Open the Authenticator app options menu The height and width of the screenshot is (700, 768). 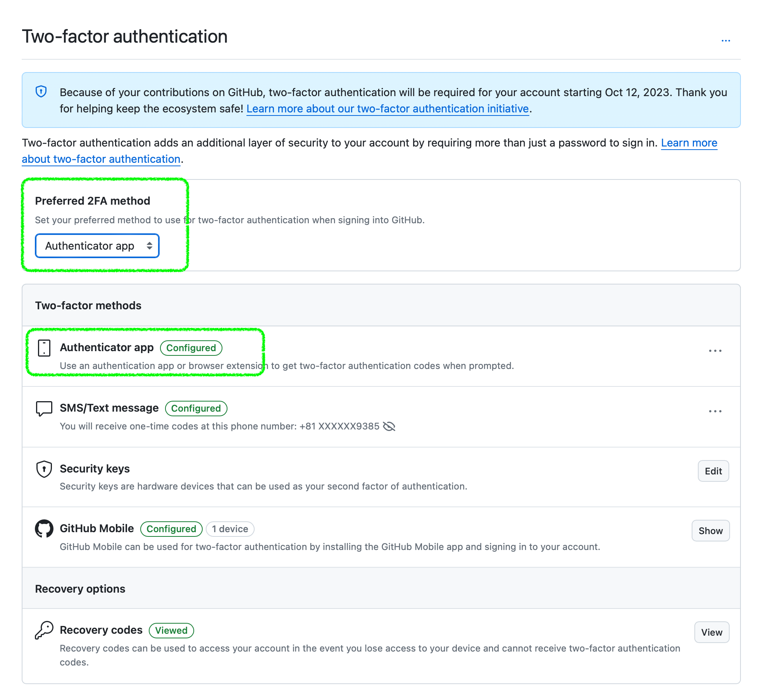(x=715, y=351)
